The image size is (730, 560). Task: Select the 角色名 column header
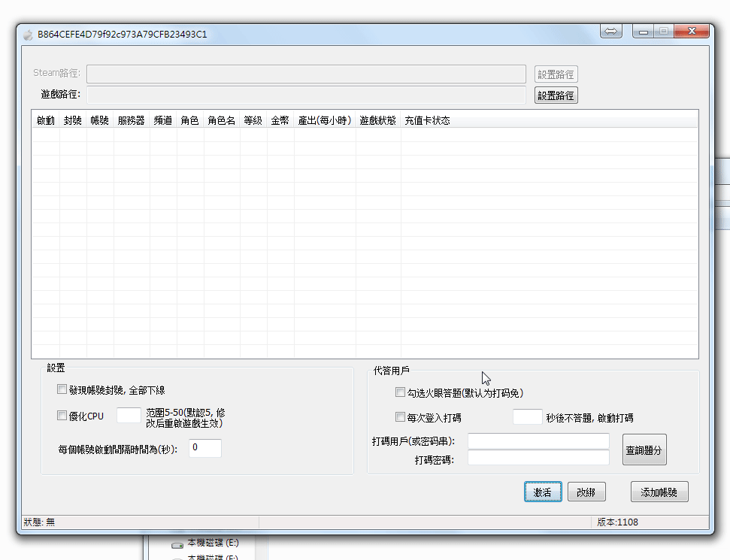[222, 120]
